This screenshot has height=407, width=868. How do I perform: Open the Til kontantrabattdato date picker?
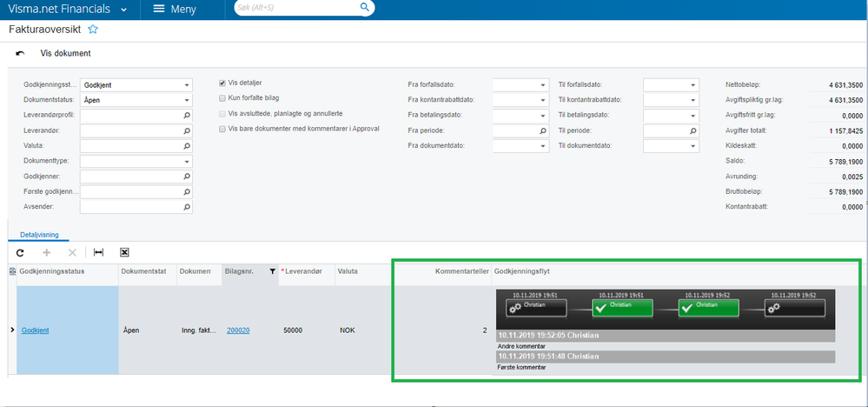click(692, 100)
